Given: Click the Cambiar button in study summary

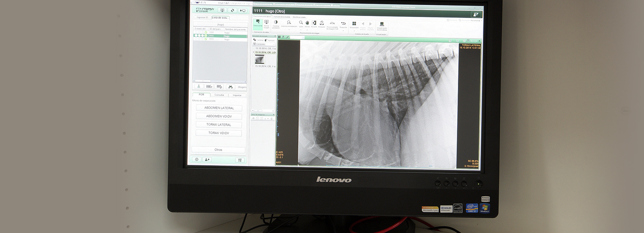Looking at the screenshot, I should coord(259,40).
